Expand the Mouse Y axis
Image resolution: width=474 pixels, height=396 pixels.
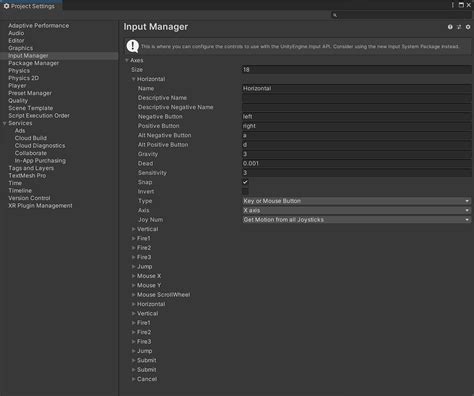pos(134,285)
